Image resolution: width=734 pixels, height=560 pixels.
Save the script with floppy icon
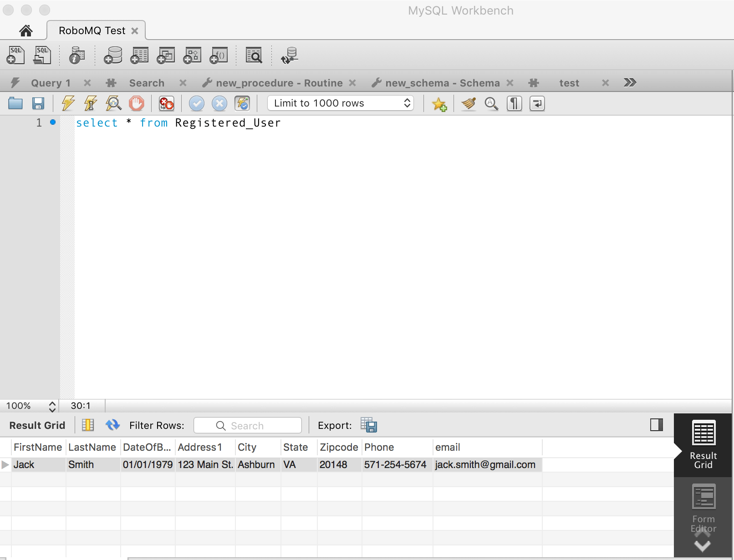pos(38,104)
